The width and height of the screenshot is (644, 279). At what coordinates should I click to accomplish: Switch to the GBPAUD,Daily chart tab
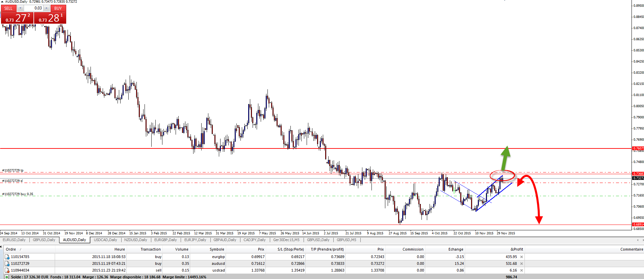pyautogui.click(x=225, y=240)
